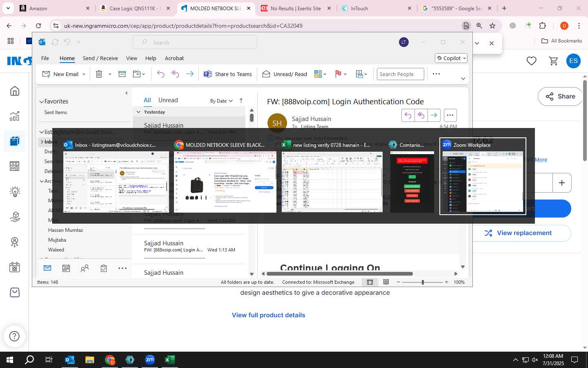Image resolution: width=588 pixels, height=368 pixels.
Task: Expand the Outlook ribbon with the chevron
Action: tap(463, 79)
